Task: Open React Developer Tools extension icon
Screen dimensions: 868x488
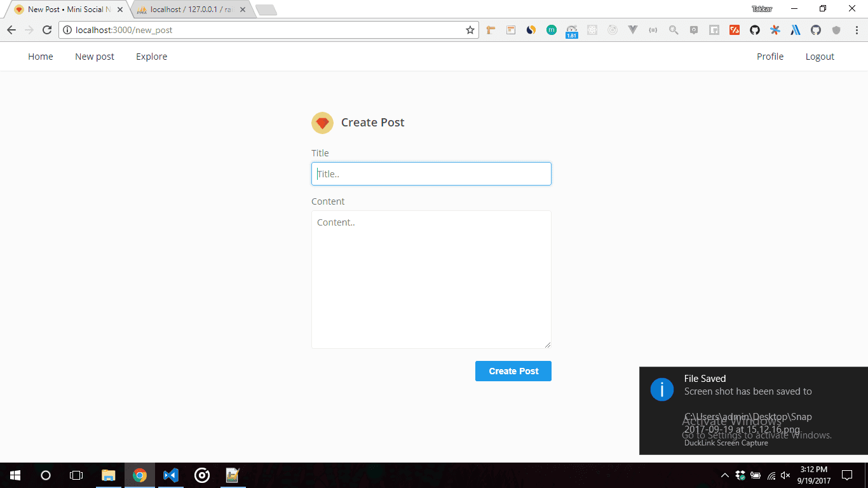Action: pyautogui.click(x=592, y=30)
